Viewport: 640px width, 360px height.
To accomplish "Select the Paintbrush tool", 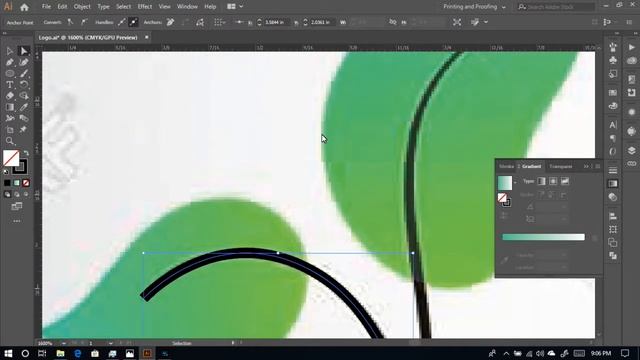I will click(24, 73).
